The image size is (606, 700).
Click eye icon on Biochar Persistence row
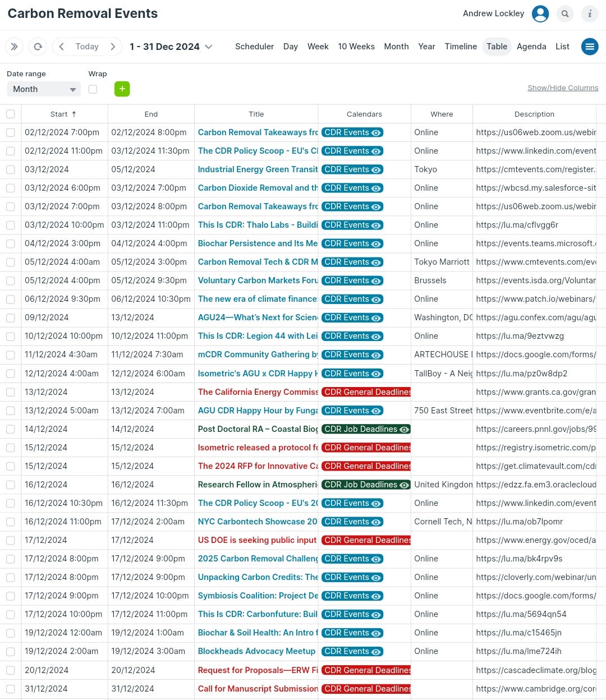click(377, 244)
